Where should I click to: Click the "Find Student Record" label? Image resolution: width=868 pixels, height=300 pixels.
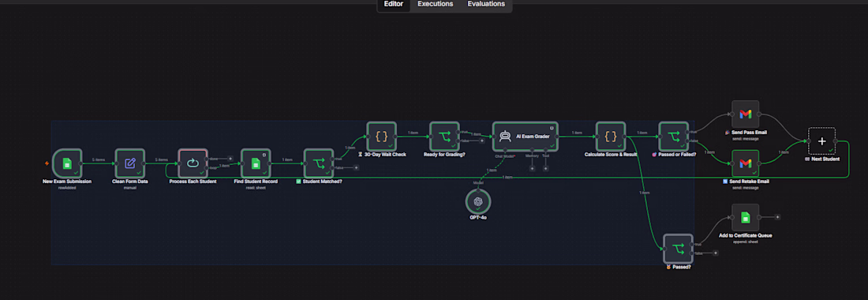(256, 182)
